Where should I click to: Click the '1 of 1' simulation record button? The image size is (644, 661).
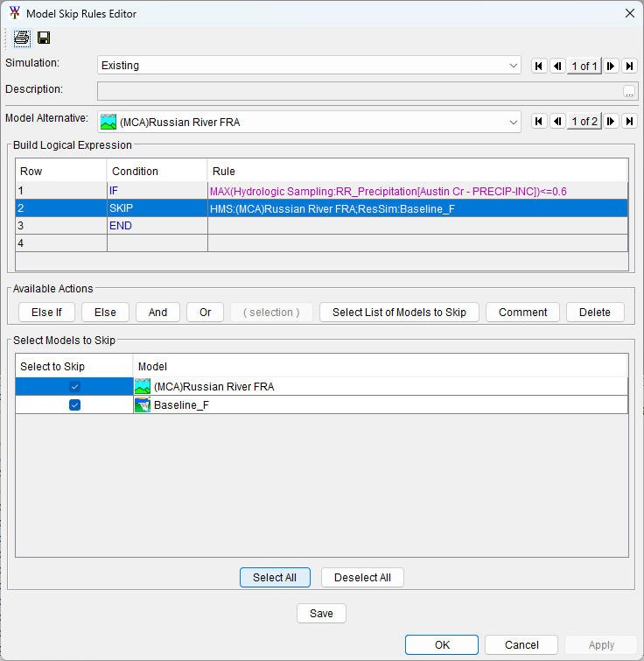(x=584, y=66)
